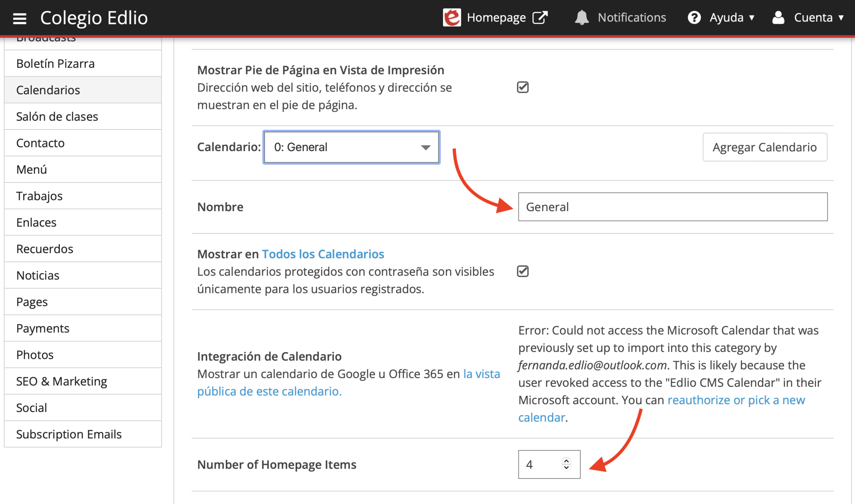Click the Agregar Calendario button

[764, 147]
